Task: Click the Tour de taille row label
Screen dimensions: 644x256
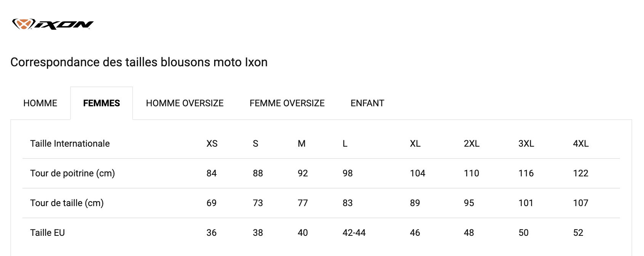Action: 67,203
